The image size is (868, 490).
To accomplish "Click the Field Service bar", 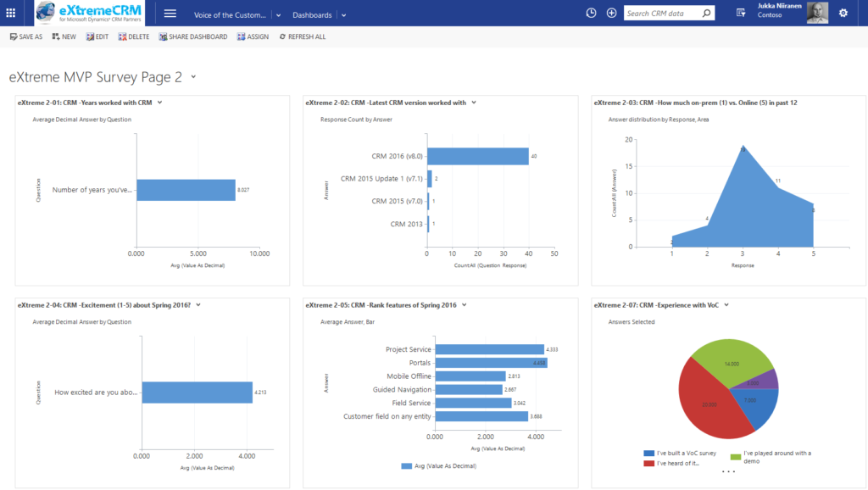I will (x=473, y=403).
